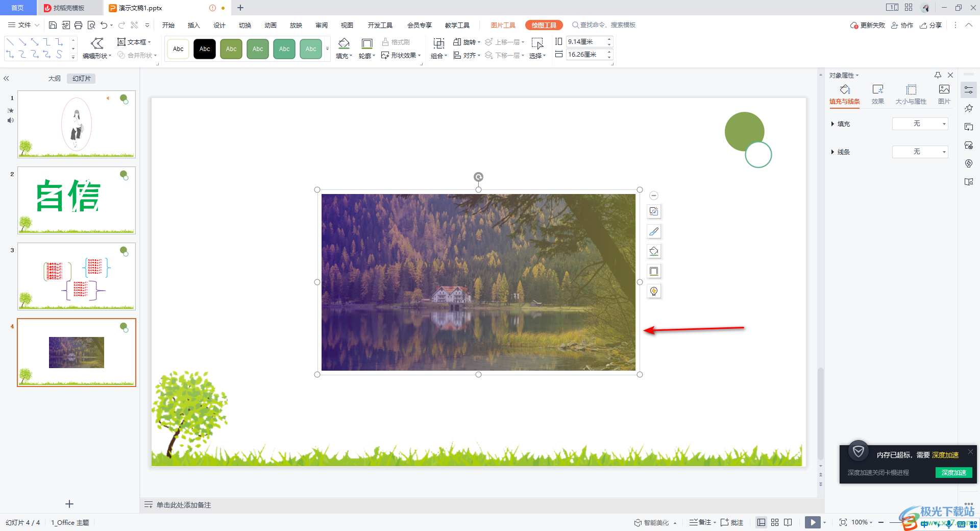Click the Collaborate (协作) button
Viewport: 980px width, 531px height.
[902, 25]
